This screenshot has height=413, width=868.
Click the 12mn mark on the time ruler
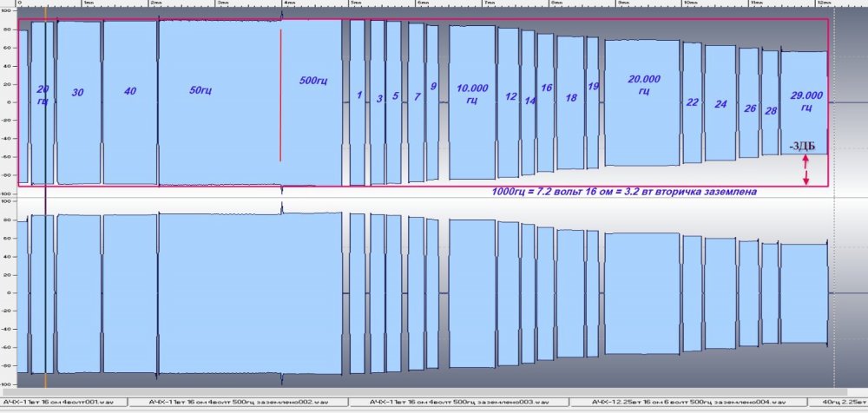822,3
